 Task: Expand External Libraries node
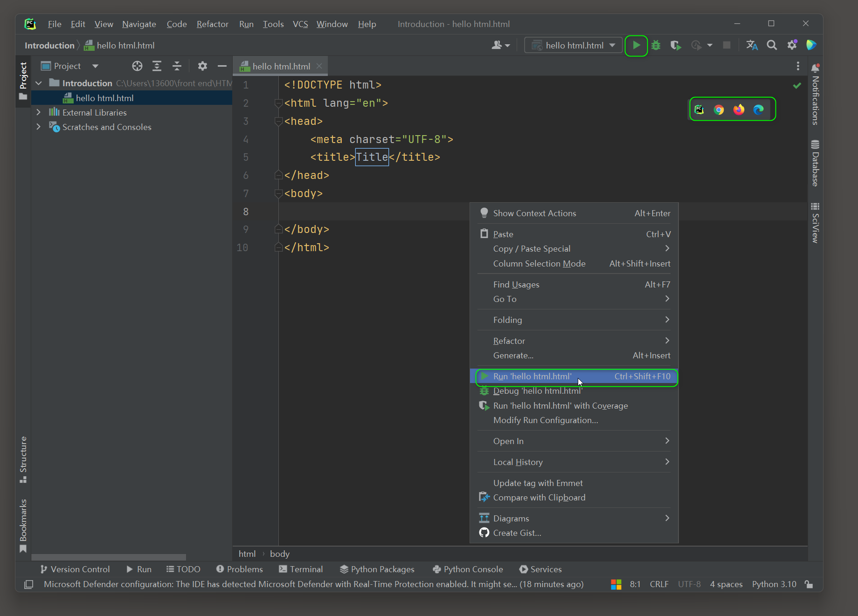click(39, 112)
